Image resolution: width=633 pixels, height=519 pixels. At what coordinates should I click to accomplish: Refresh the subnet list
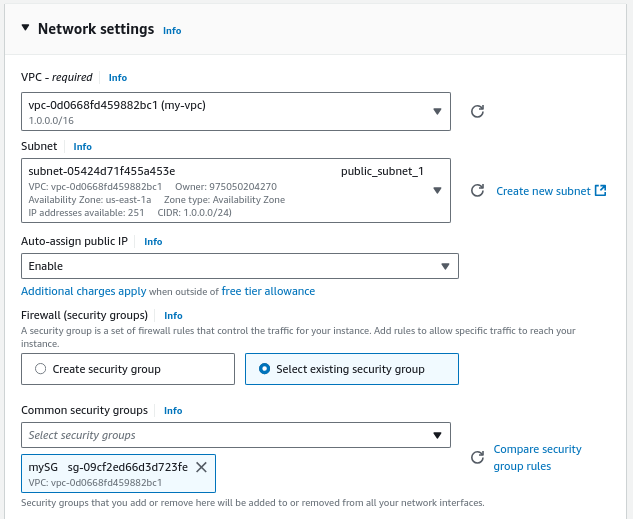point(477,190)
